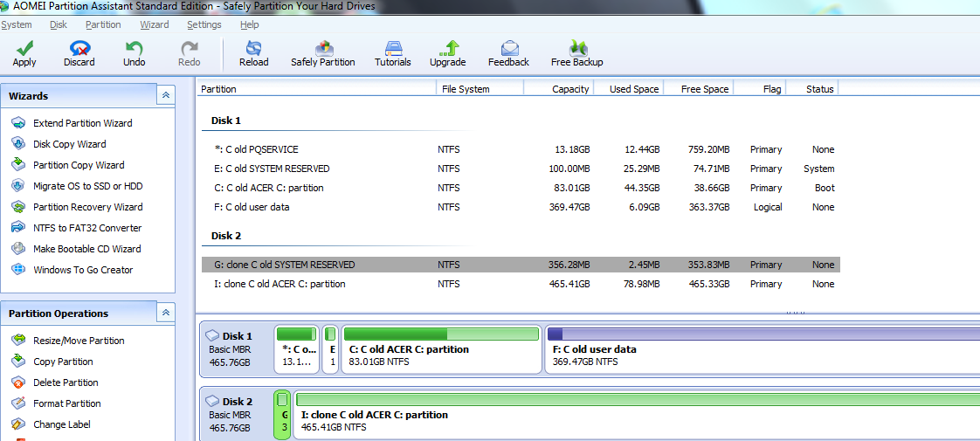Sort by Partition column header
The image size is (980, 441).
pyautogui.click(x=317, y=89)
